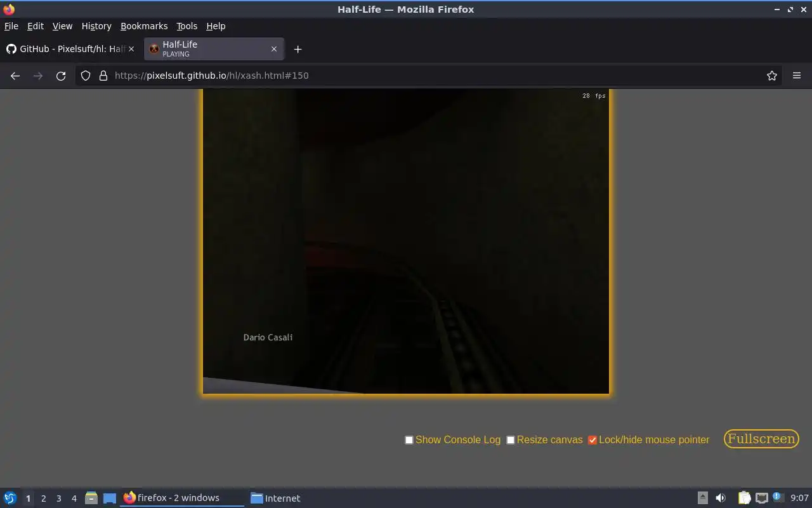Minimize the Firefox window

(777, 10)
